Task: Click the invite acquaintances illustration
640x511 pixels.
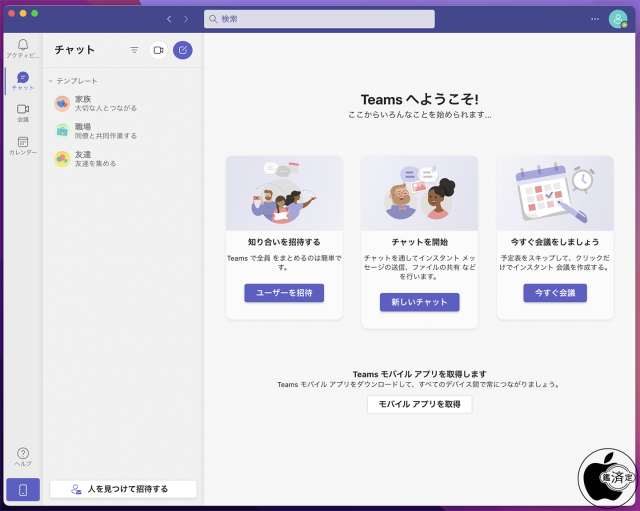Action: point(284,193)
